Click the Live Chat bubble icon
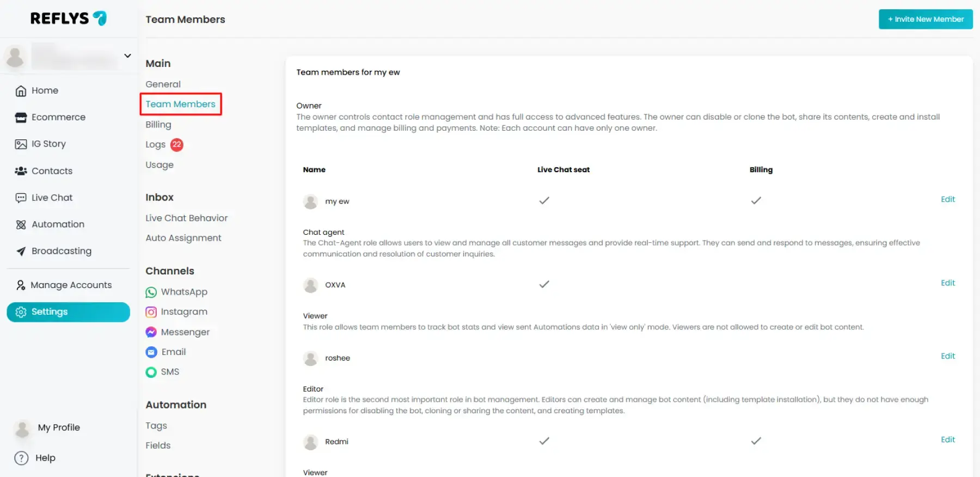 [x=21, y=198]
